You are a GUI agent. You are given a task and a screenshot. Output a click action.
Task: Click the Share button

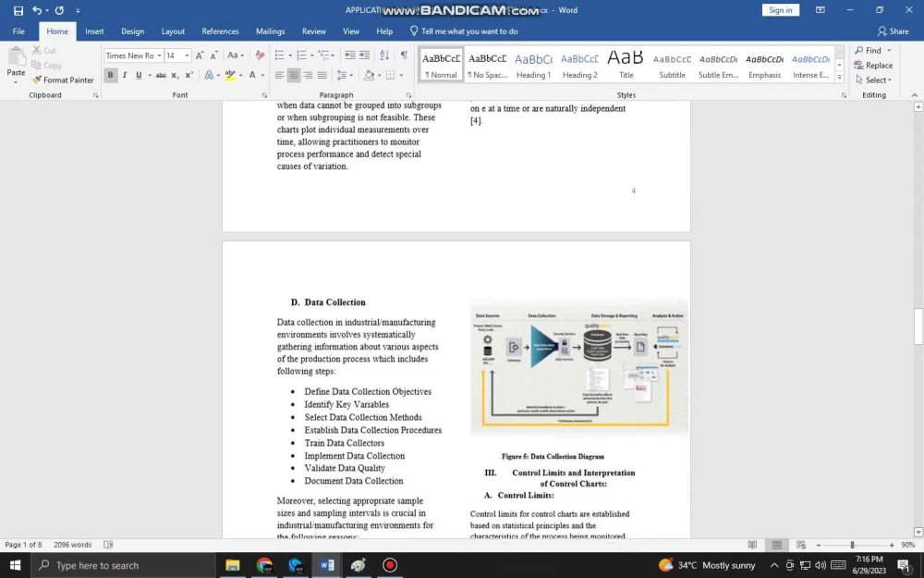(893, 31)
